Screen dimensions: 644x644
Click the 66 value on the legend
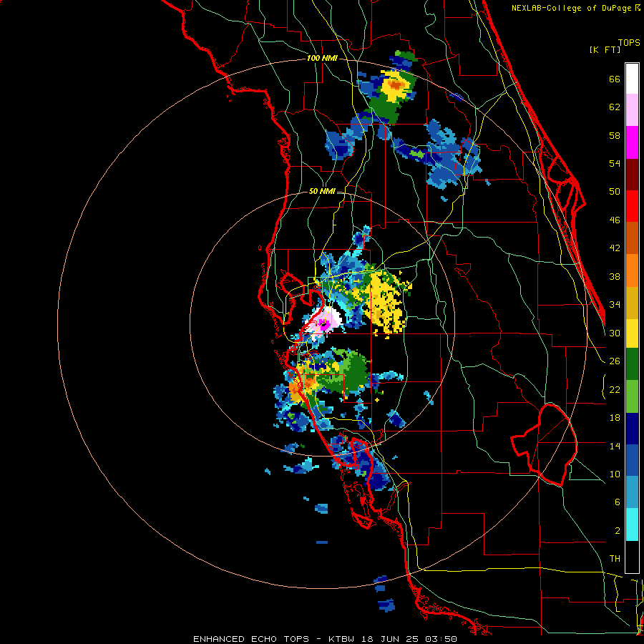click(615, 79)
